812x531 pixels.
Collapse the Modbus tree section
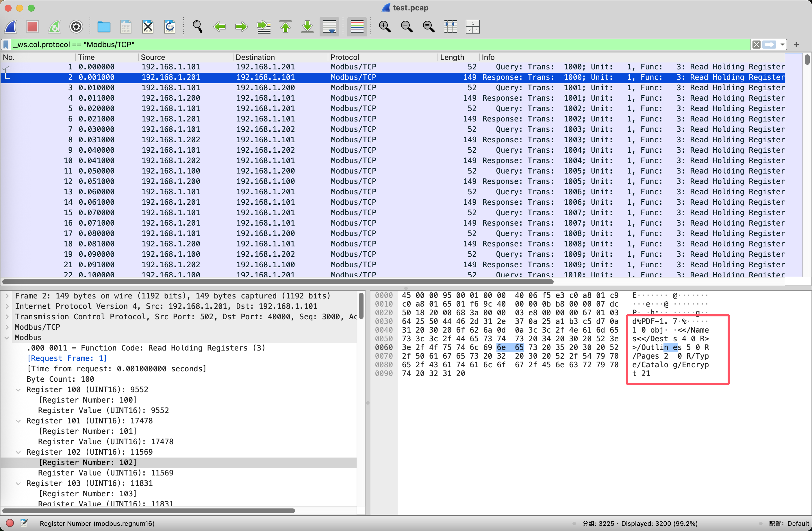(7, 338)
